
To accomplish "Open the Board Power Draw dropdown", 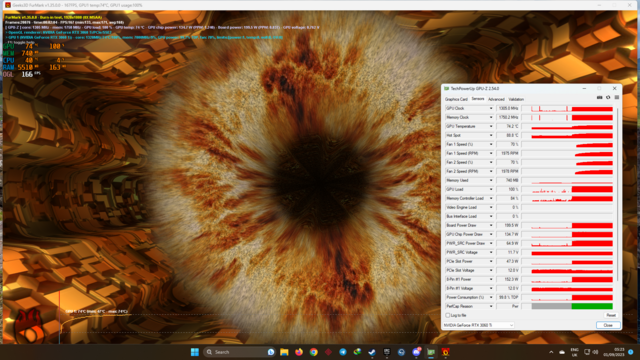I will 491,225.
